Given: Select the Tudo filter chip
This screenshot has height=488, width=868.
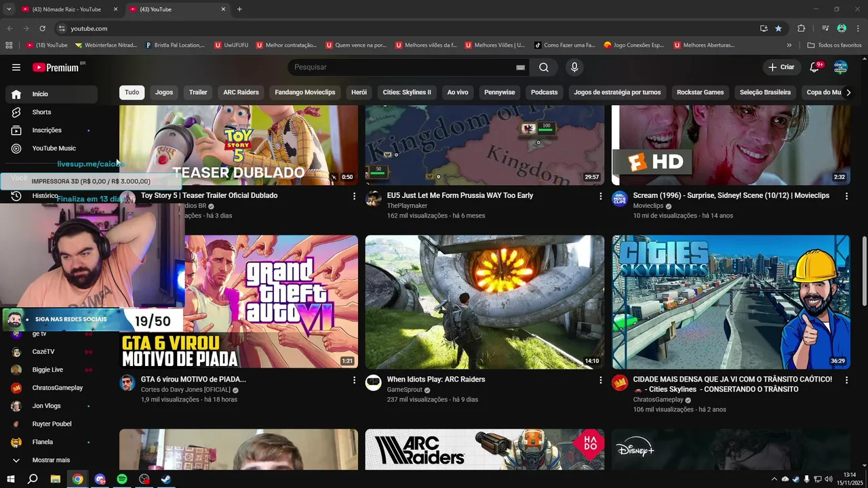Looking at the screenshot, I should click(132, 92).
